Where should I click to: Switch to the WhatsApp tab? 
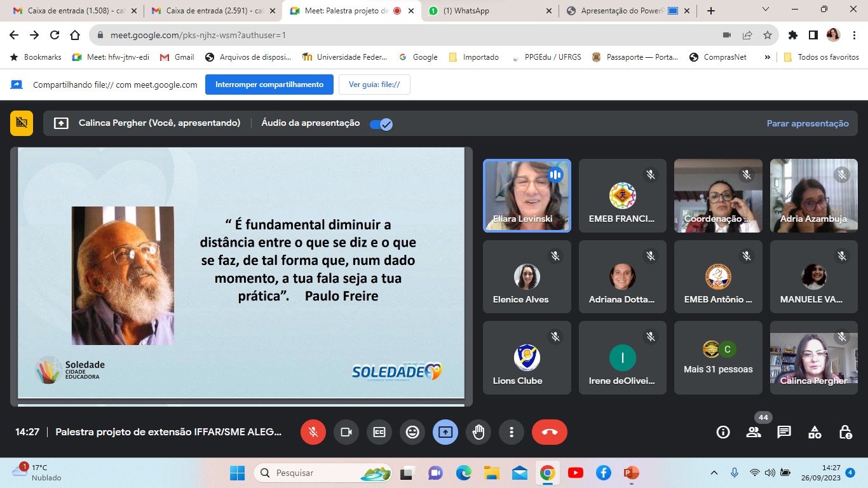point(485,11)
